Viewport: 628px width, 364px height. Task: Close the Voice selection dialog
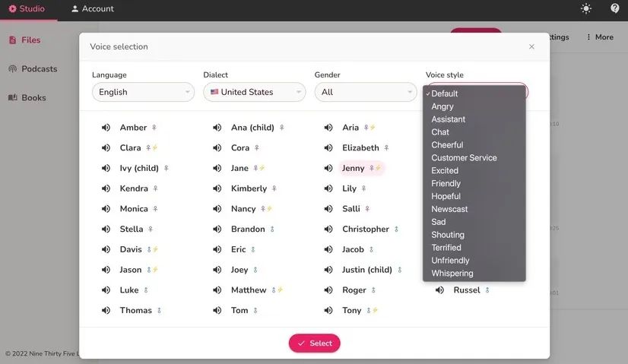point(531,46)
